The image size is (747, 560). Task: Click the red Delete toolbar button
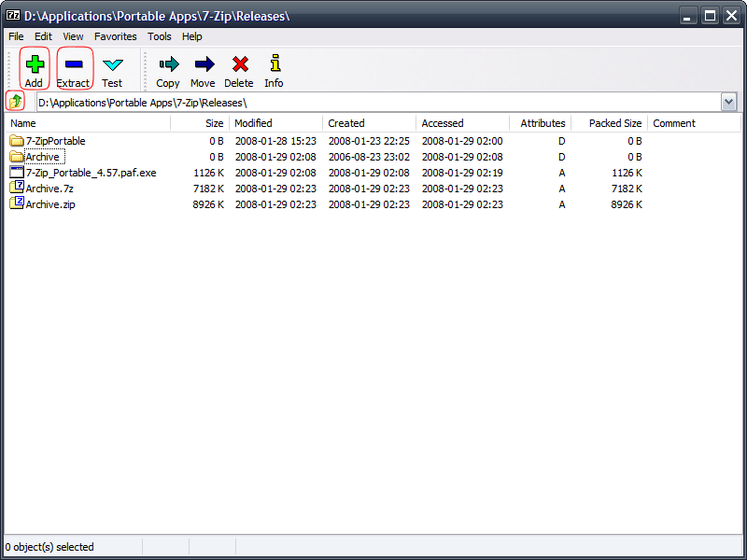[x=239, y=70]
